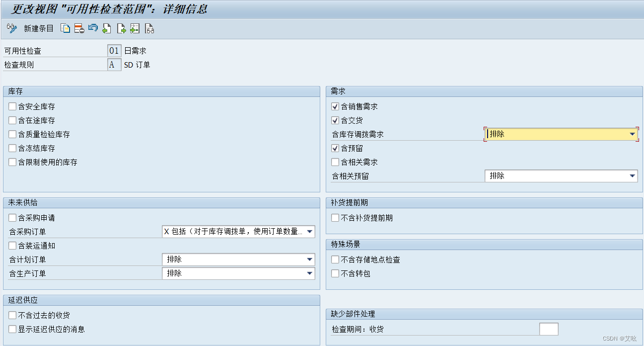Check the 不含转包 option
Viewport: 644px width, 346px height.
tap(335, 273)
